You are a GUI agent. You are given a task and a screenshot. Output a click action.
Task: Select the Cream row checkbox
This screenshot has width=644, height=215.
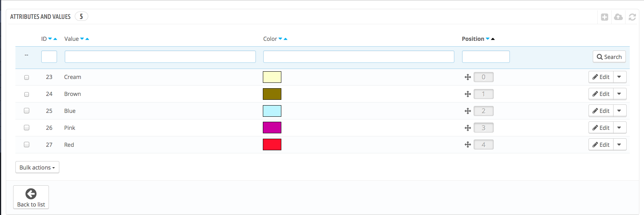click(27, 77)
